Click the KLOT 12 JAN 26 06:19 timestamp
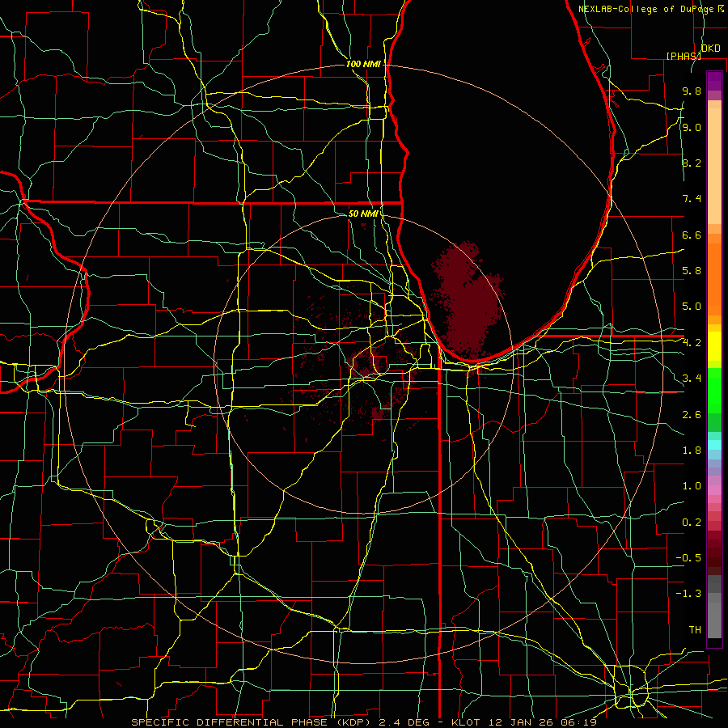Screen dimensions: 728x728 click(x=523, y=722)
